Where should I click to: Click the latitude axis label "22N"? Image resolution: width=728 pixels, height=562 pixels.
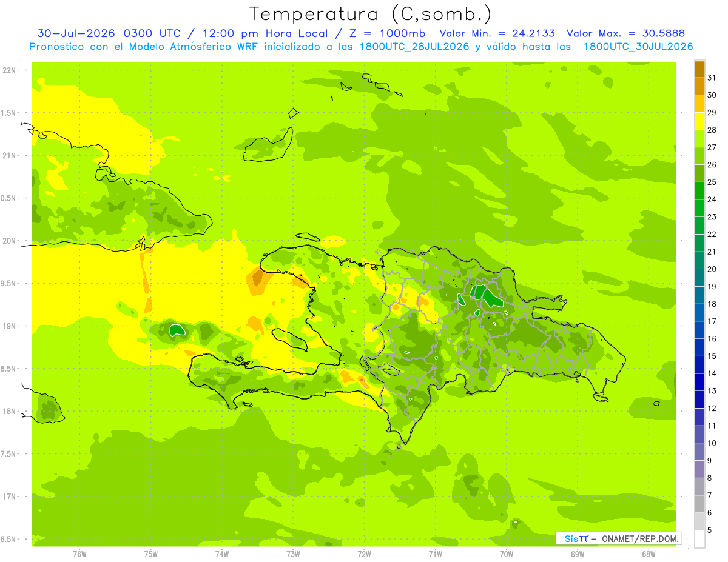tap(10, 70)
